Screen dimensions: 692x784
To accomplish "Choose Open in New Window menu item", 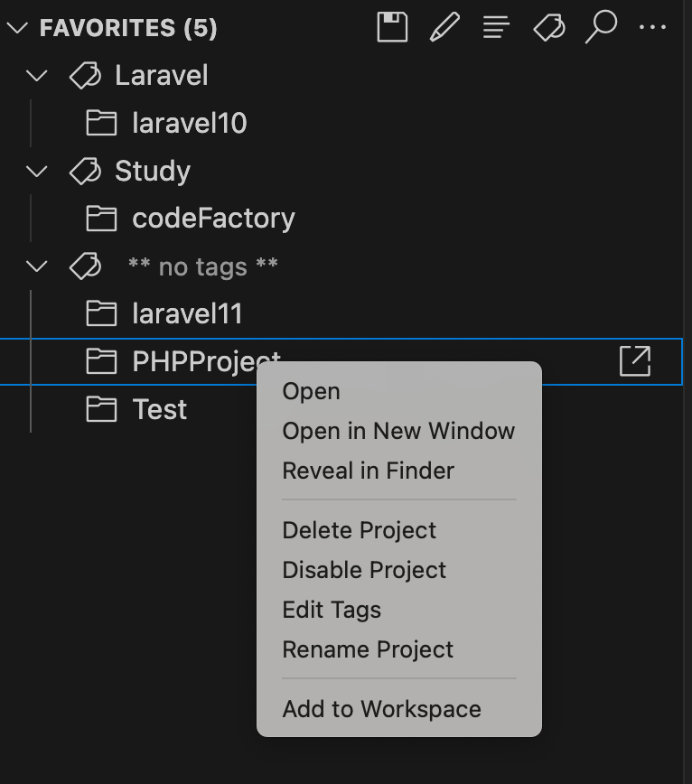I will (399, 431).
